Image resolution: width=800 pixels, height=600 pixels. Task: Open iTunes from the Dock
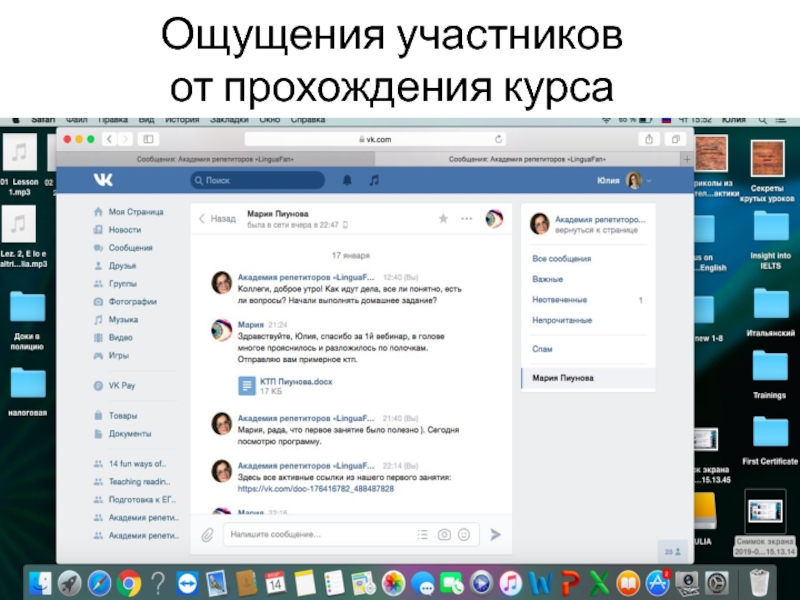[x=511, y=583]
